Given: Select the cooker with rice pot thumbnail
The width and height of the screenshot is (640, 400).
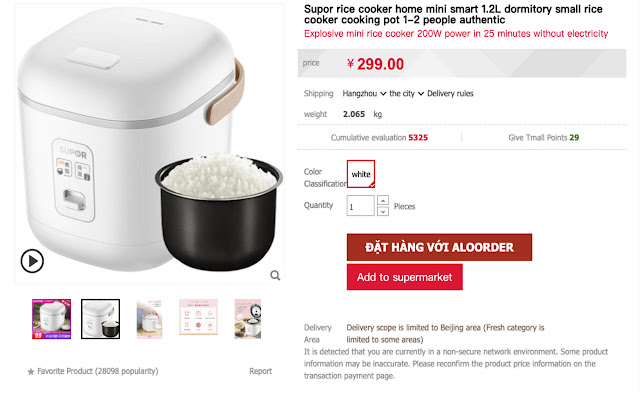Looking at the screenshot, I should (x=100, y=319).
